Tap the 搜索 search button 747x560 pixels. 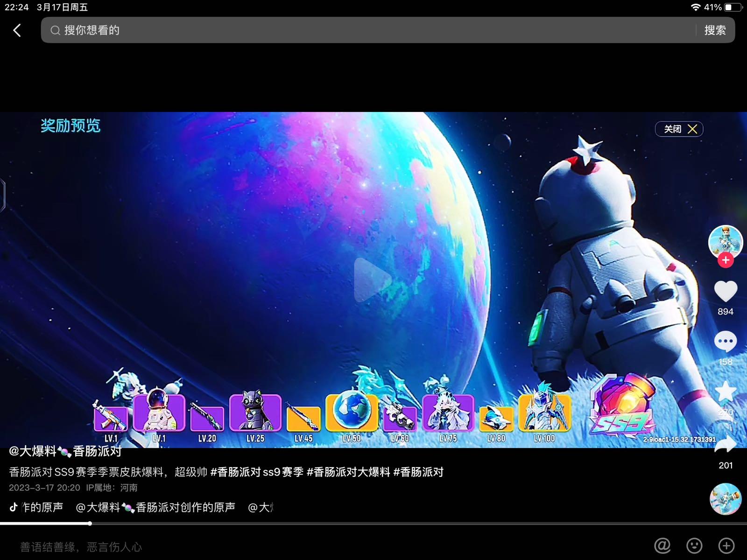pyautogui.click(x=715, y=30)
